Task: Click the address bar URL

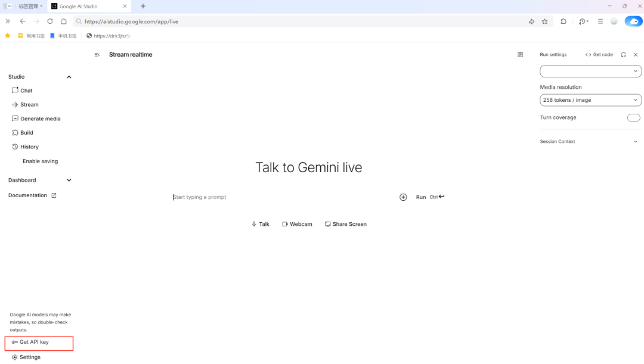Action: coord(131,22)
